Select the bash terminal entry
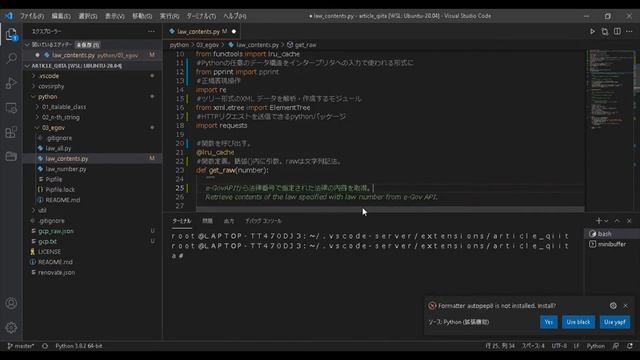Viewport: 640px width, 360px height. [x=611, y=234]
